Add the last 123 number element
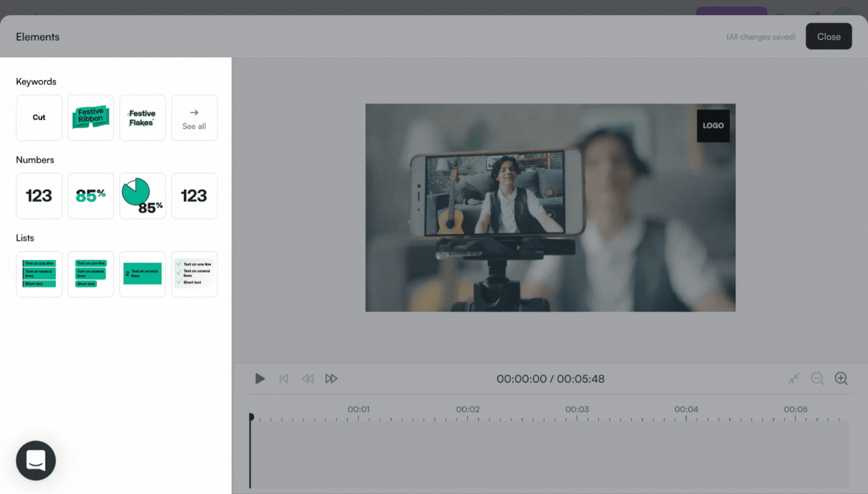 (194, 196)
